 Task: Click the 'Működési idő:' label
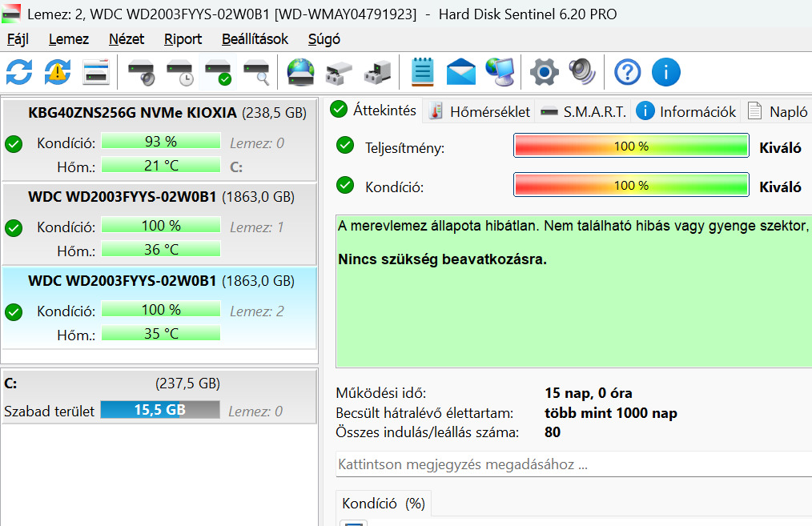tap(380, 393)
